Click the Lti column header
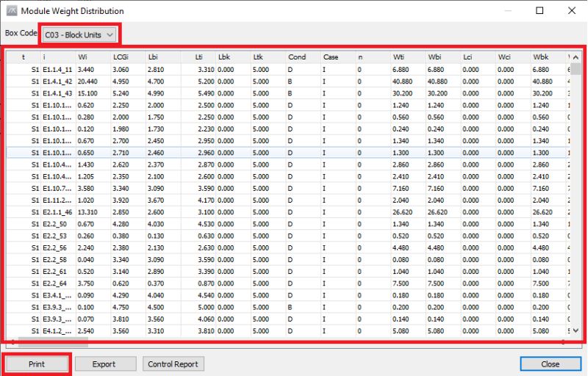This screenshot has width=588, height=376. (x=198, y=57)
